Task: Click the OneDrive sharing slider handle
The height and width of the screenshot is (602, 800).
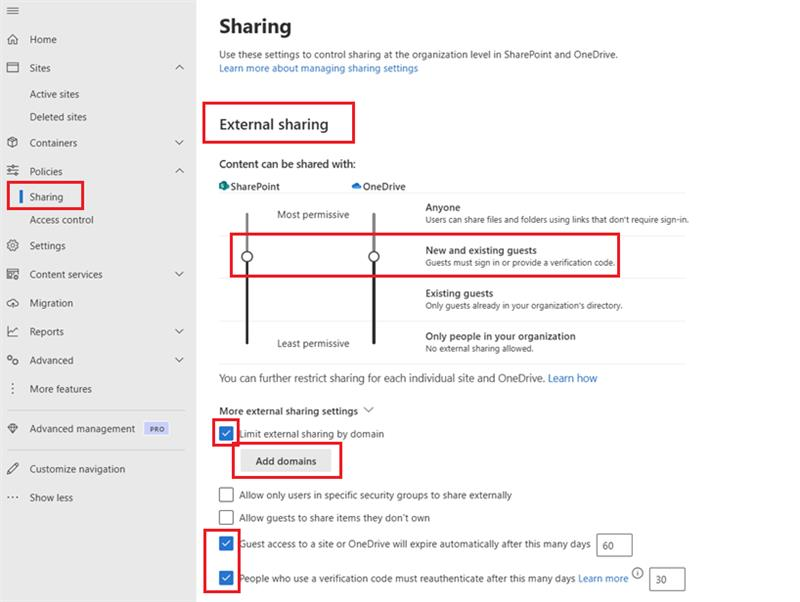Action: click(374, 256)
